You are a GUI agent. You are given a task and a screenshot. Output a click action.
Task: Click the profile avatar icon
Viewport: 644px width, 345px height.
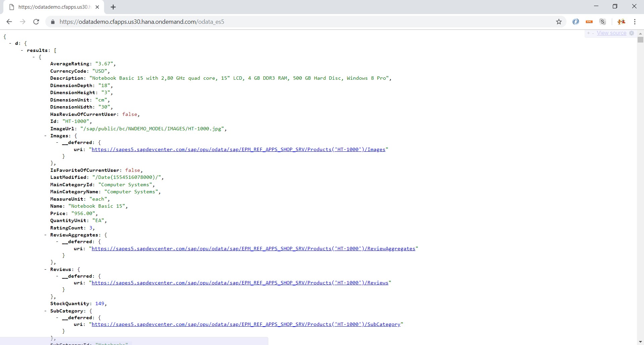pos(621,22)
